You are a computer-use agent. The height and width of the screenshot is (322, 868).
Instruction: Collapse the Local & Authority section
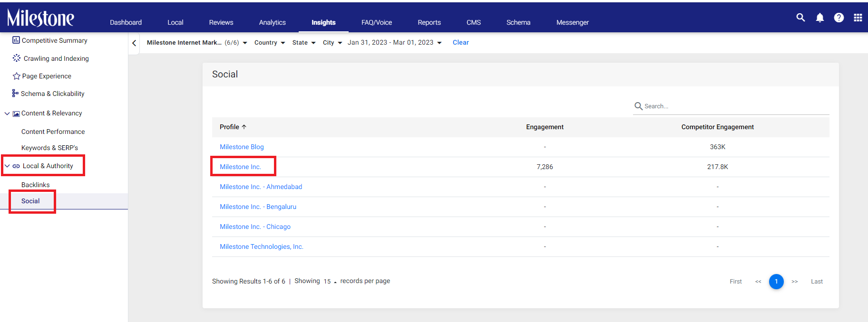7,166
